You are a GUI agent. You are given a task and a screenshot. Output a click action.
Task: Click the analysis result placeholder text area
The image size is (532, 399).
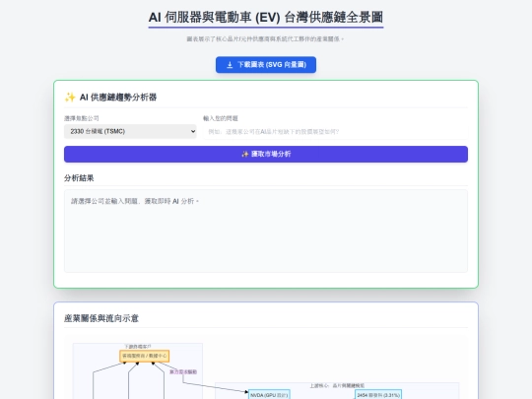coord(266,232)
